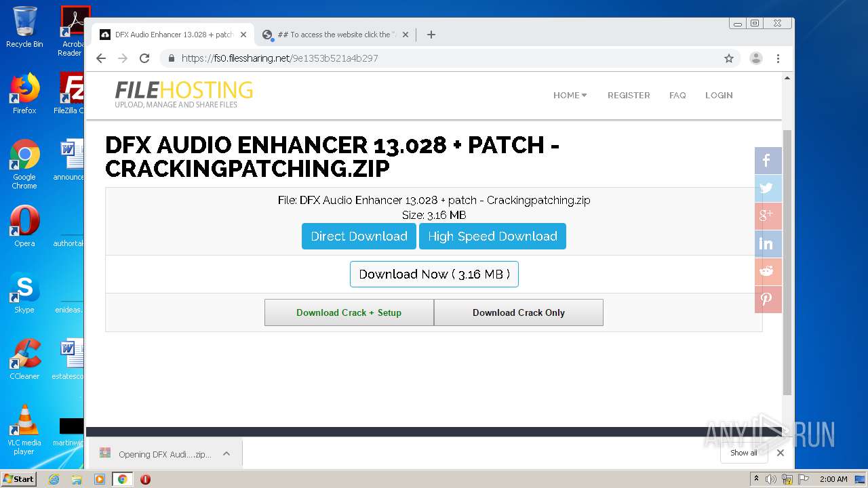Click the Direct Download button

coord(359,237)
